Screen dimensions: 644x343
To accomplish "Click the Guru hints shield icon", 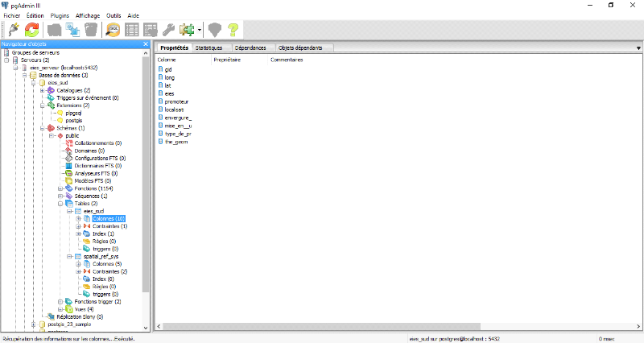I will tap(215, 30).
